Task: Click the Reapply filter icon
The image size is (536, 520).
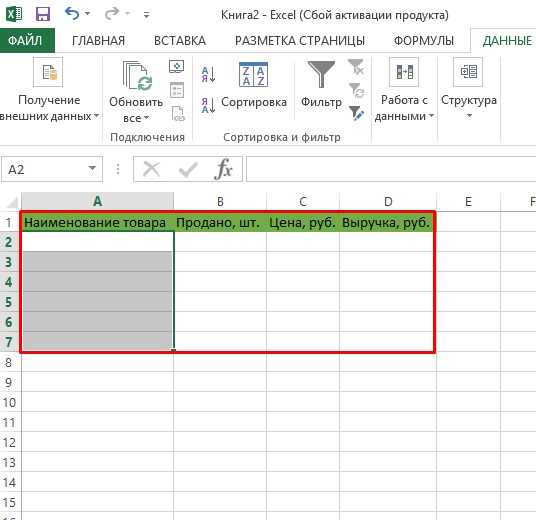Action: click(x=356, y=91)
